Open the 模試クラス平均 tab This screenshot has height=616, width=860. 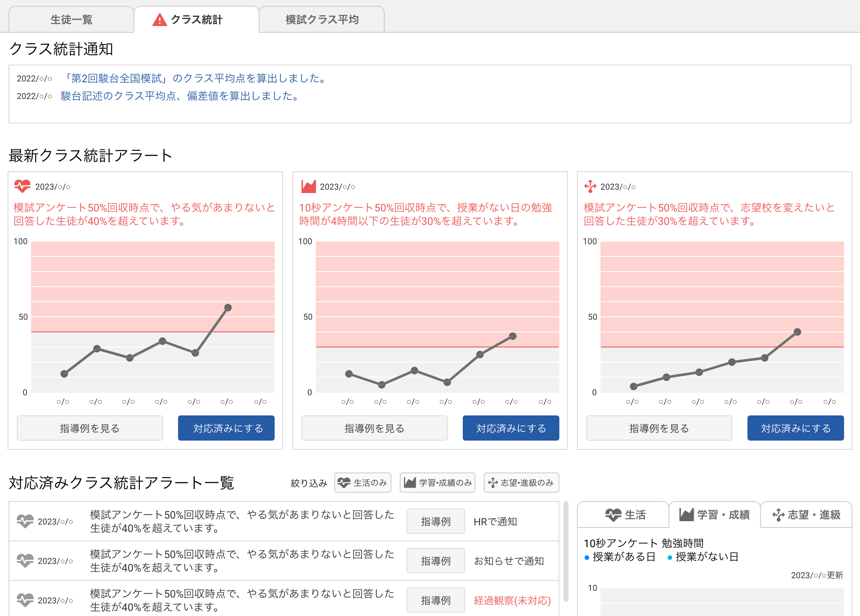click(x=322, y=20)
